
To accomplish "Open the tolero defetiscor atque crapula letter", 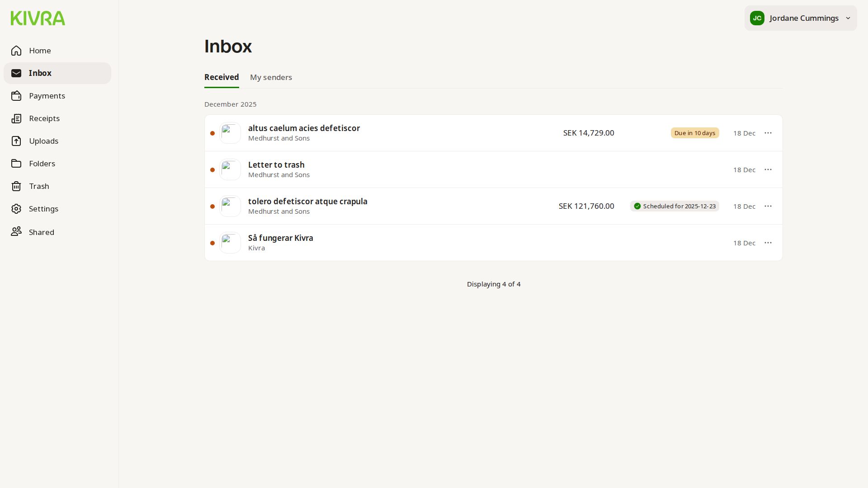I will [x=307, y=202].
